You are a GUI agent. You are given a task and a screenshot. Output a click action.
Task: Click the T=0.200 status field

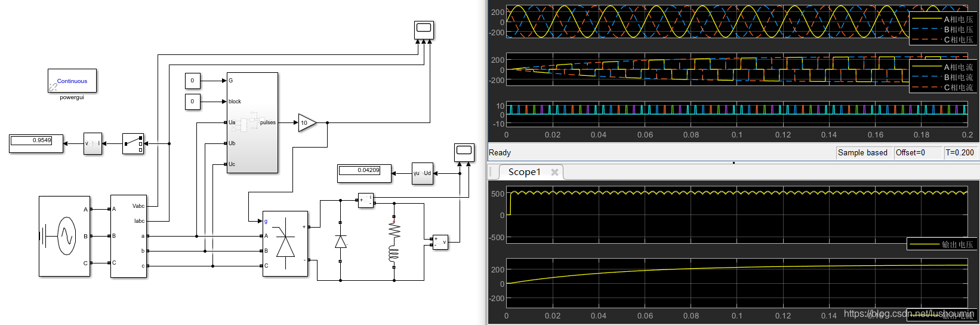click(960, 152)
